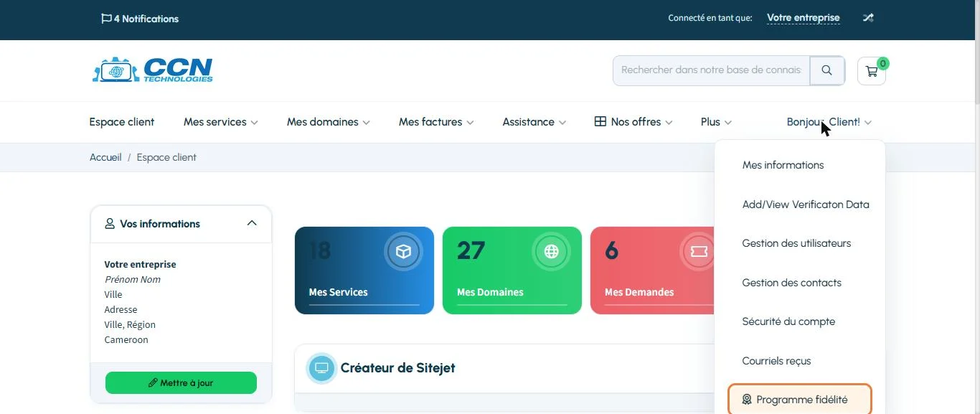
Task: Open the Plus dropdown menu
Action: click(x=716, y=122)
